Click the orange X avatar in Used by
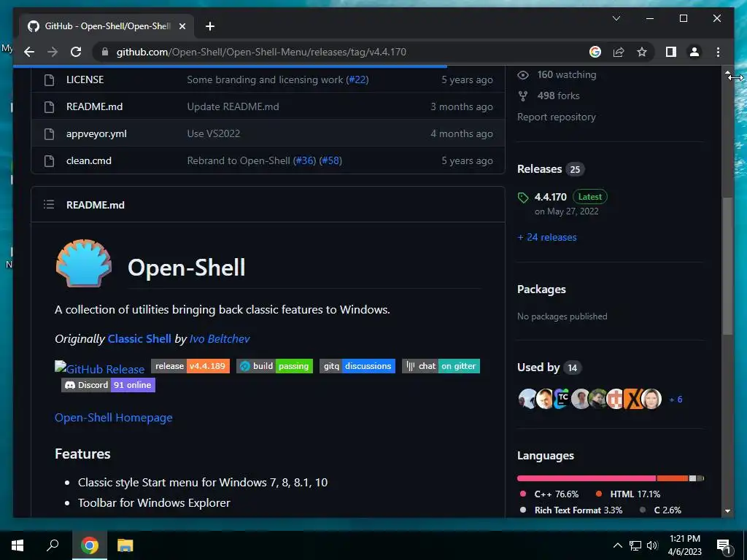The height and width of the screenshot is (560, 747). [633, 399]
